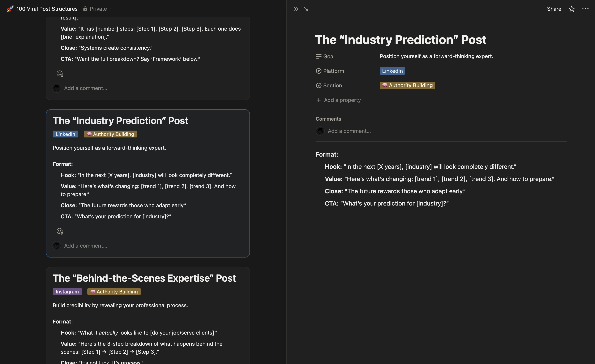Add reaction to the Framework post card

coord(60,74)
